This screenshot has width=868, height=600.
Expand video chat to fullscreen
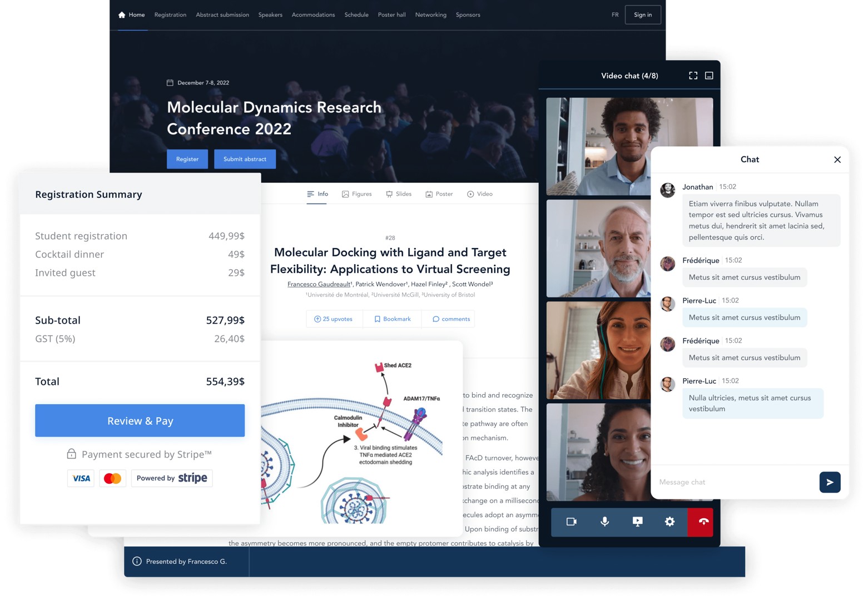(x=693, y=76)
